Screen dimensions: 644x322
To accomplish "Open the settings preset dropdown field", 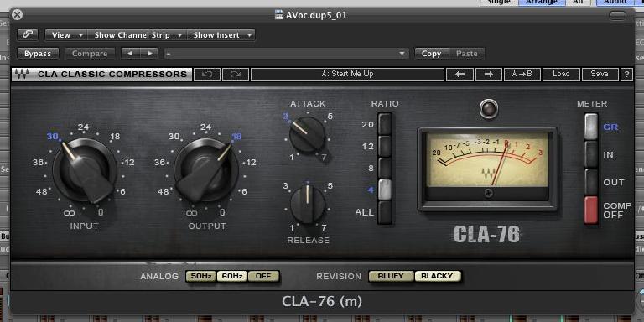I will (x=286, y=54).
